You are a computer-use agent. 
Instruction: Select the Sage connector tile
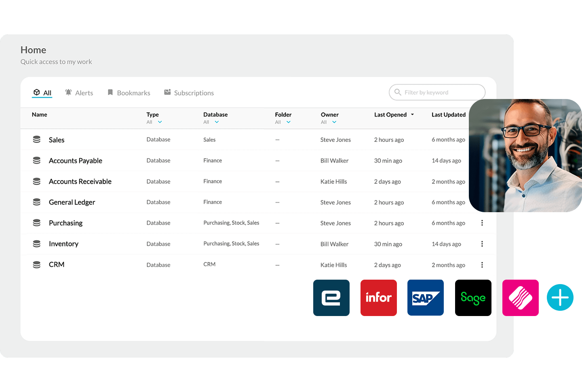[473, 298]
